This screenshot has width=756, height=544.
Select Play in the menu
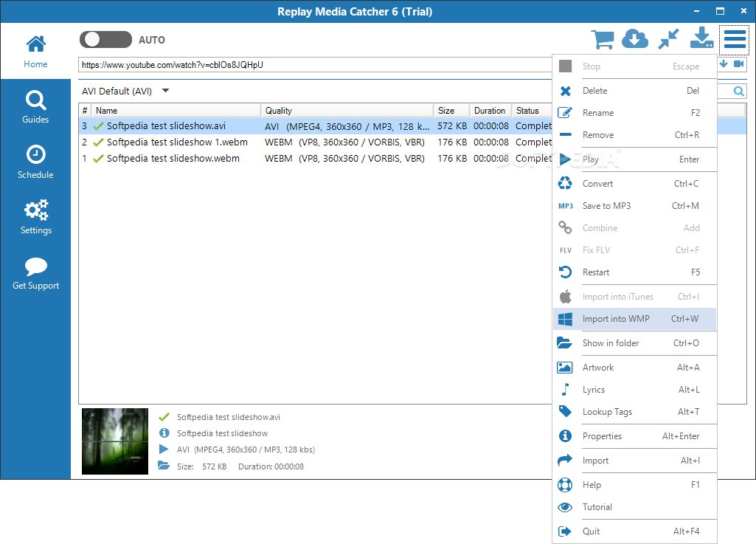(x=634, y=159)
